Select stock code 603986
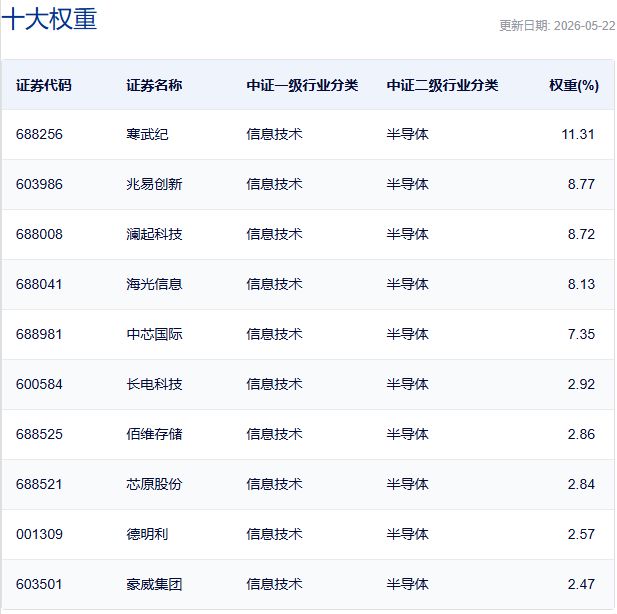 [39, 184]
